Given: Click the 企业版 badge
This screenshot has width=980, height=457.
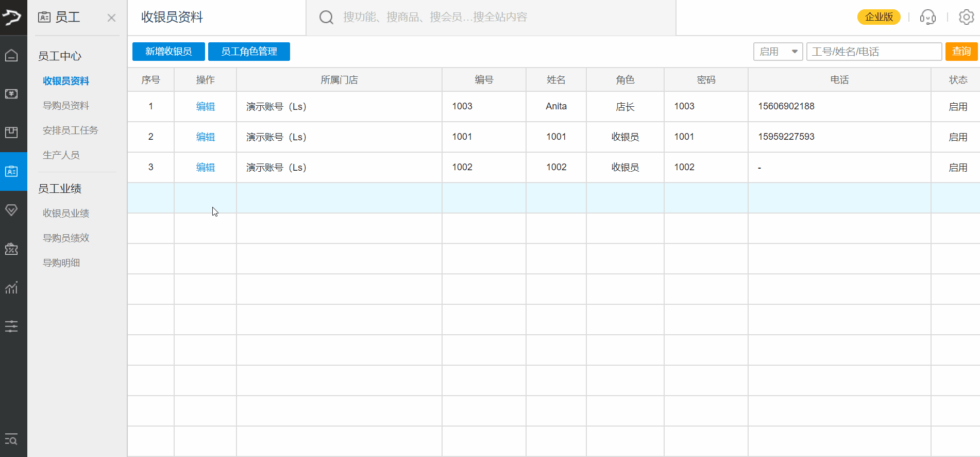Looking at the screenshot, I should (x=879, y=17).
